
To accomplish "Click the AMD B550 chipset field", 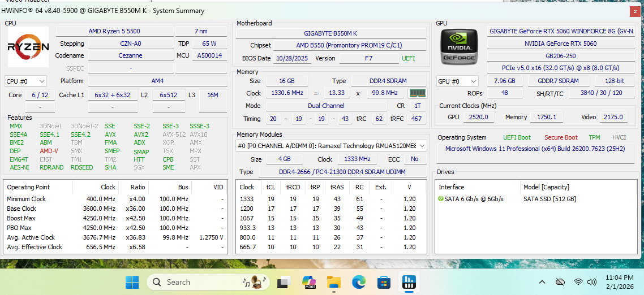I will click(350, 45).
